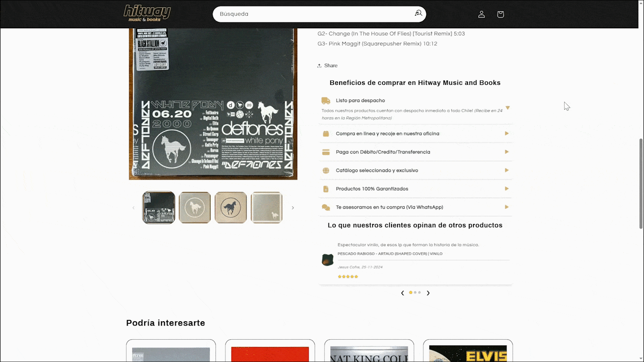Expand Productos 100% Garantizados section

point(507,189)
